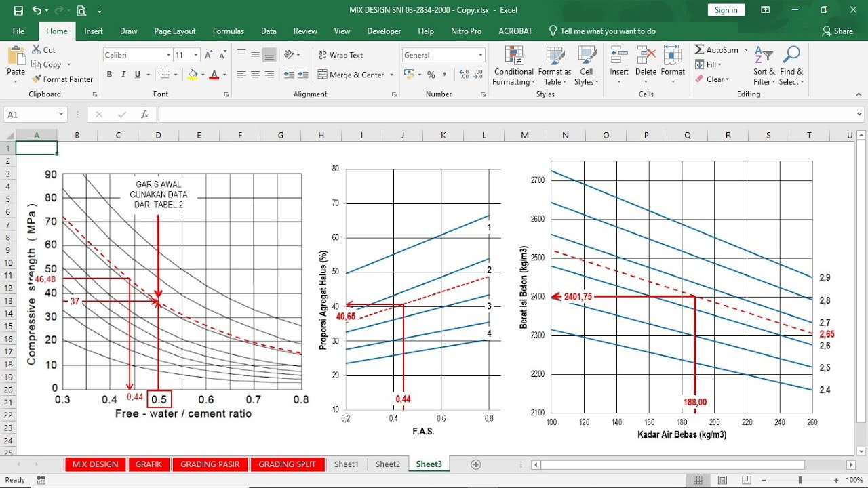Image resolution: width=868 pixels, height=488 pixels.
Task: Add a new sheet with plus button
Action: pos(476,464)
